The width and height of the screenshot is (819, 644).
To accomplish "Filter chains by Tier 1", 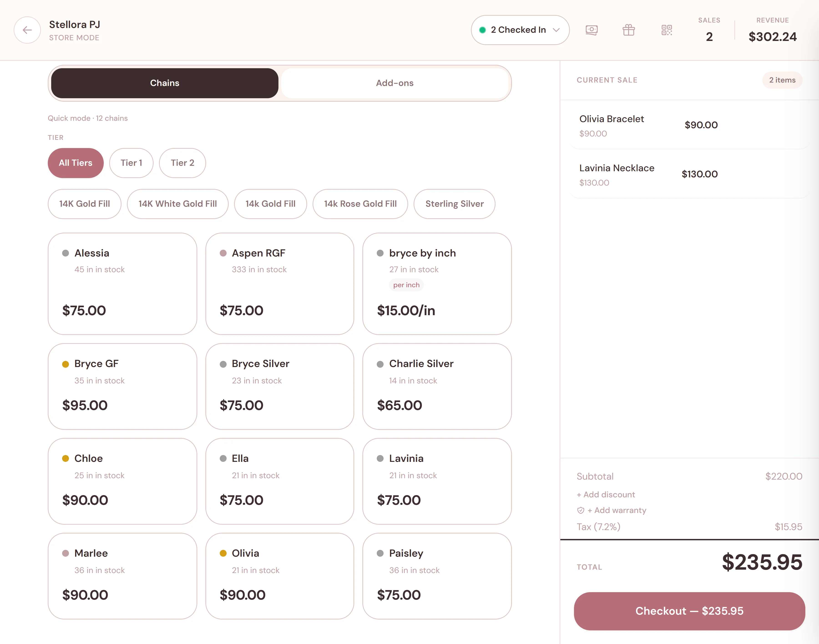I will (131, 163).
